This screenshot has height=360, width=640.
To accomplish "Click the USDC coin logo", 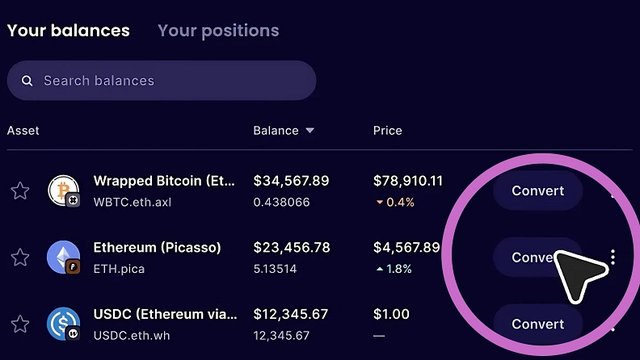I will click(64, 324).
